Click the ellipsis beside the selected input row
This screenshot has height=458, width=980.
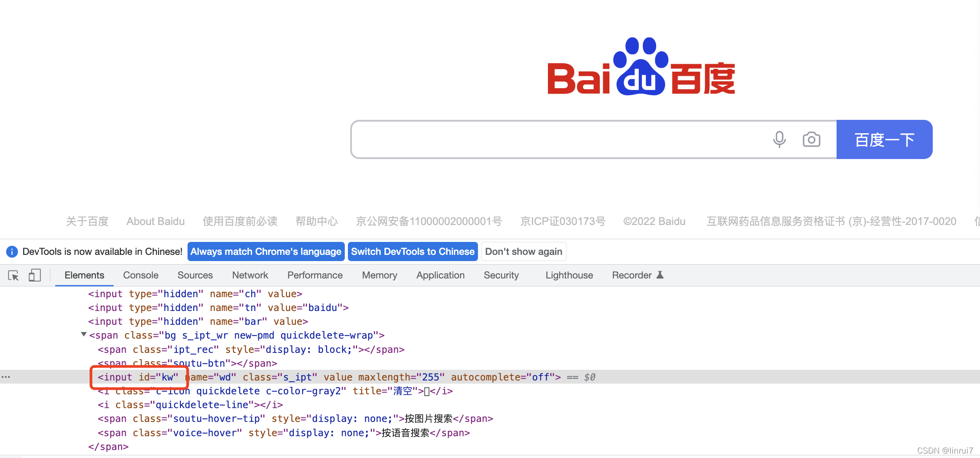[x=6, y=377]
